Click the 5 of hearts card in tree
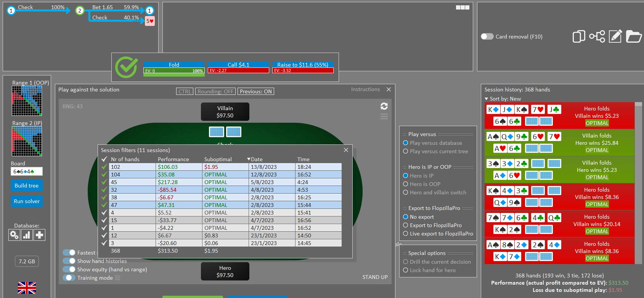This screenshot has width=644, height=298. (150, 21)
